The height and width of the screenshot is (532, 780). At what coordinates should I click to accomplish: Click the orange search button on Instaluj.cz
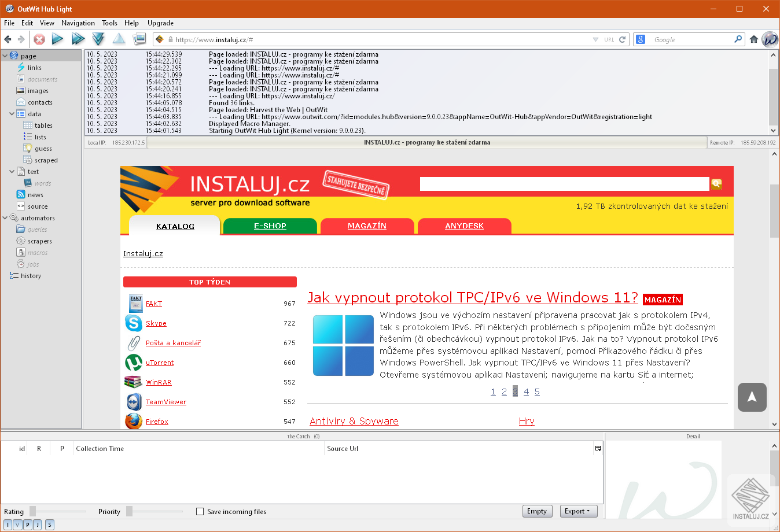(716, 184)
